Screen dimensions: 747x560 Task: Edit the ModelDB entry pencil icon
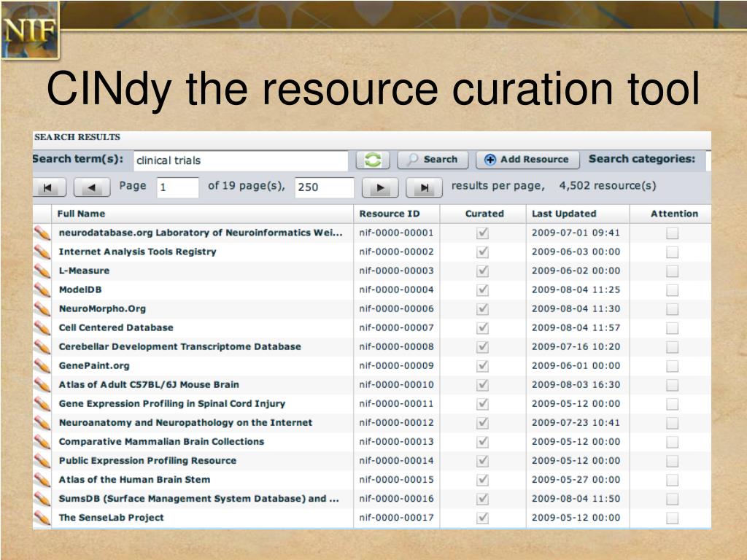click(42, 290)
